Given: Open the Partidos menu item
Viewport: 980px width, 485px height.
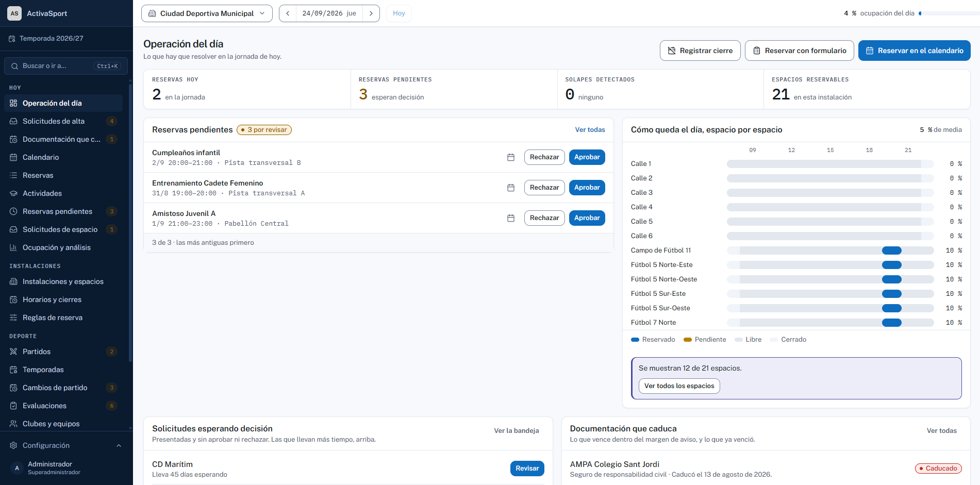Looking at the screenshot, I should (x=63, y=352).
